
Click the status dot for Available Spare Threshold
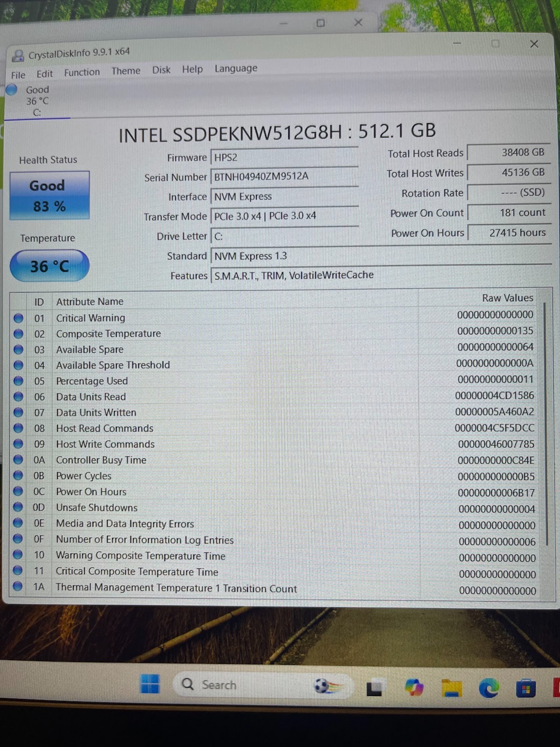(19, 366)
